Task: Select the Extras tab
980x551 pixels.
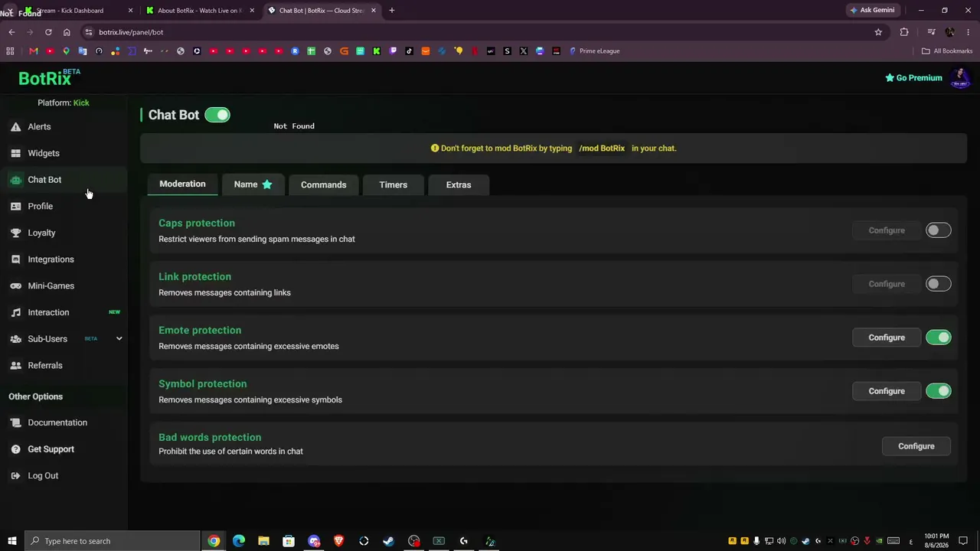Action: coord(459,184)
